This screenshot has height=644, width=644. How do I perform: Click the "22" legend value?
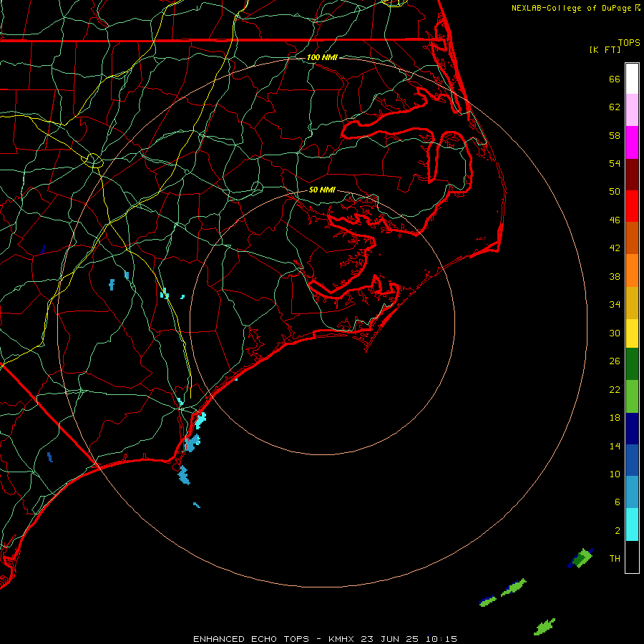tap(615, 389)
